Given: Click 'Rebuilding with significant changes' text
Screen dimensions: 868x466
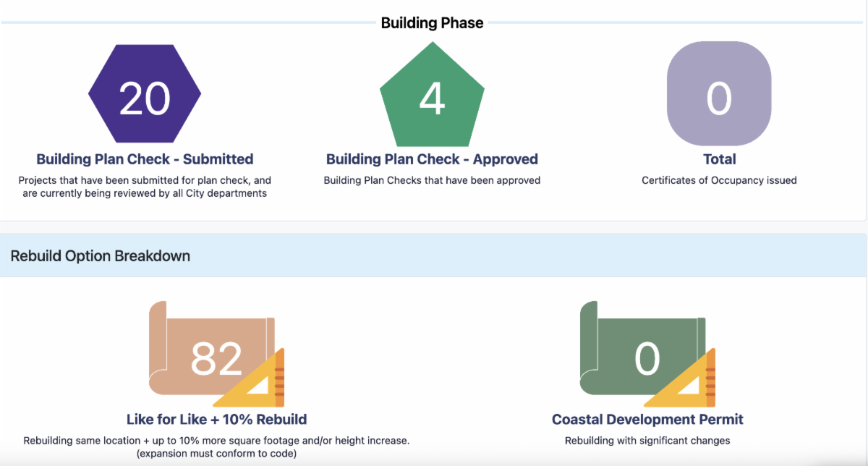Looking at the screenshot, I should 647,441.
